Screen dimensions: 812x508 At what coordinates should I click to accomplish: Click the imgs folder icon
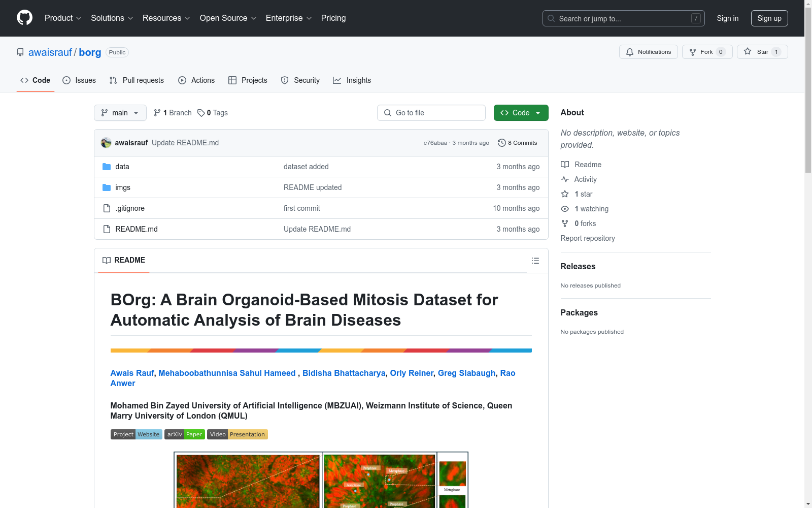pyautogui.click(x=107, y=187)
